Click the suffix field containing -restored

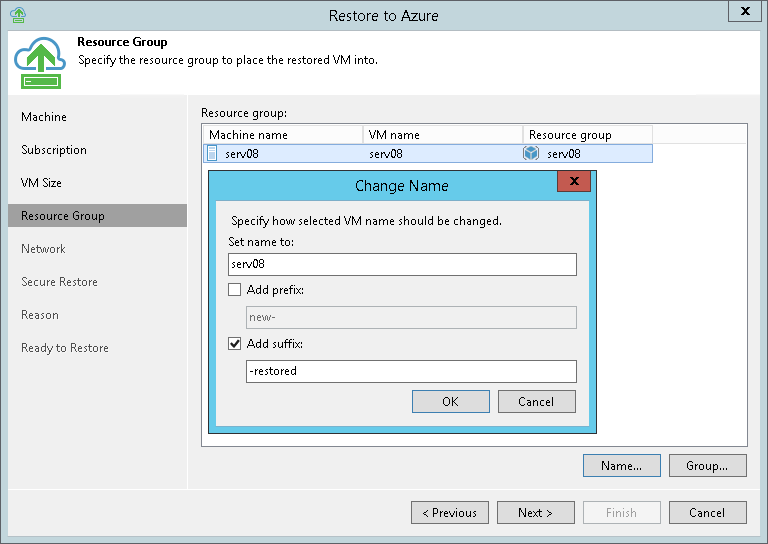click(x=411, y=371)
